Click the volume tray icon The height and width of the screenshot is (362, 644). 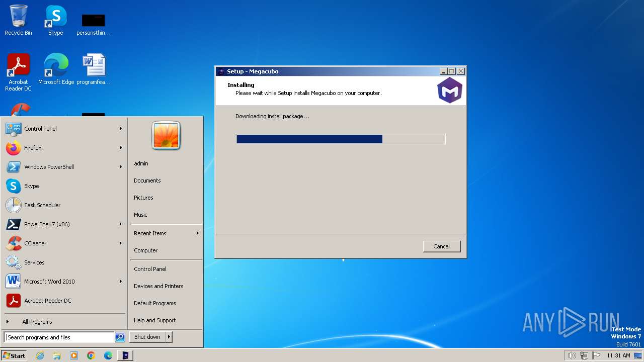572,355
